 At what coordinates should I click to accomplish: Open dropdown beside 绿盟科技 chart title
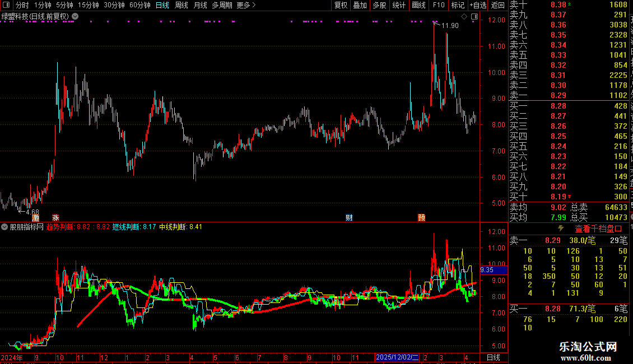click(75, 16)
